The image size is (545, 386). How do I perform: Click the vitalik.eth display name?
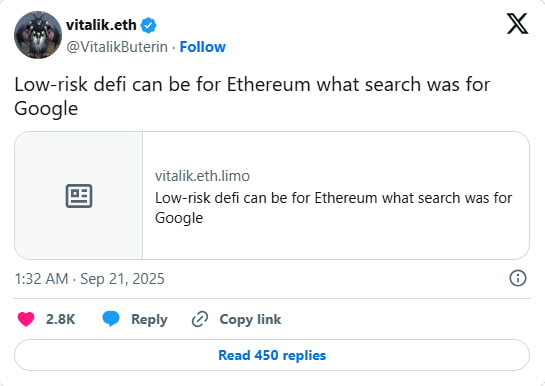(x=101, y=25)
